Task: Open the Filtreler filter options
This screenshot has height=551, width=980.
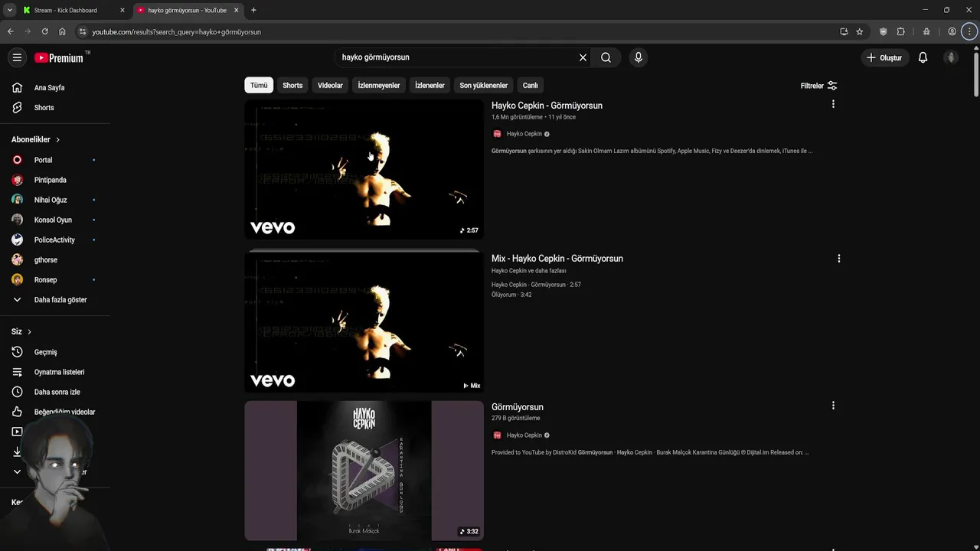Action: [x=818, y=86]
